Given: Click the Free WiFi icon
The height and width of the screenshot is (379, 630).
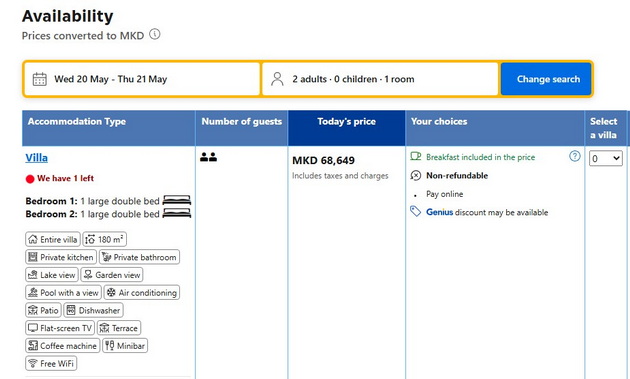Looking at the screenshot, I should 33,363.
